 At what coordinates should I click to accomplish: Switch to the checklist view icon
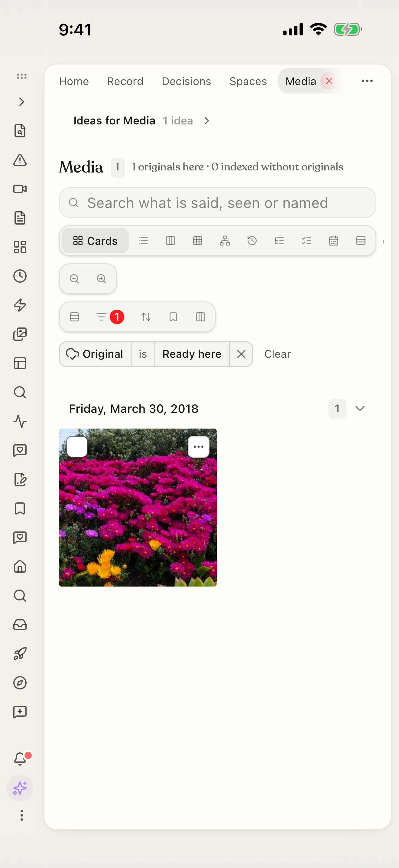click(306, 241)
